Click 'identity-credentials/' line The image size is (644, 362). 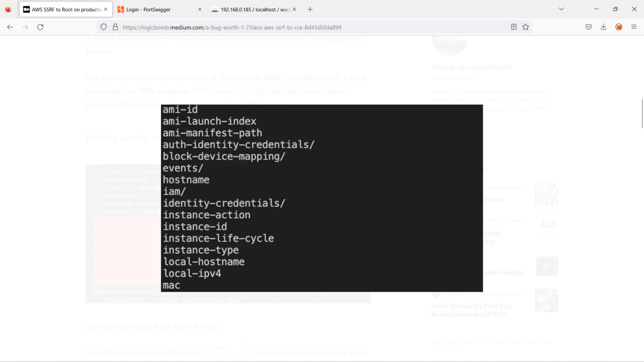(x=224, y=203)
